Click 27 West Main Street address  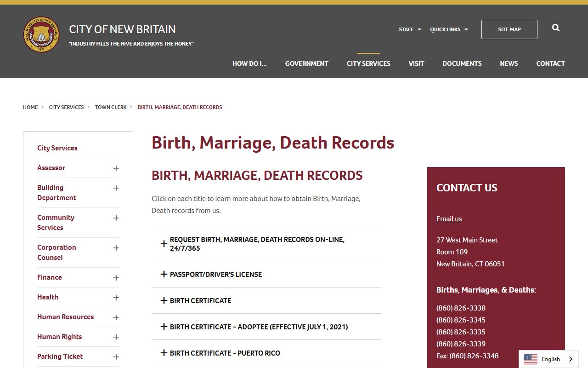pyautogui.click(x=467, y=240)
